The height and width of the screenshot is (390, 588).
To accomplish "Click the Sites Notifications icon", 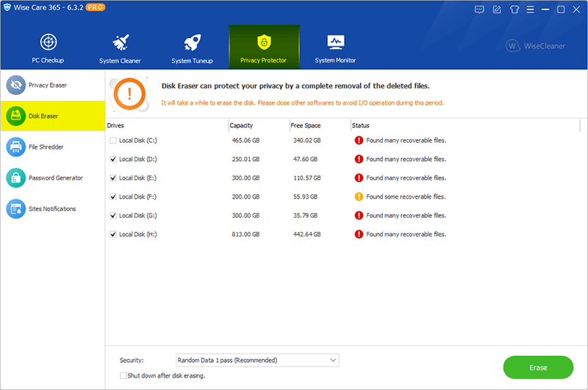I will click(x=15, y=209).
